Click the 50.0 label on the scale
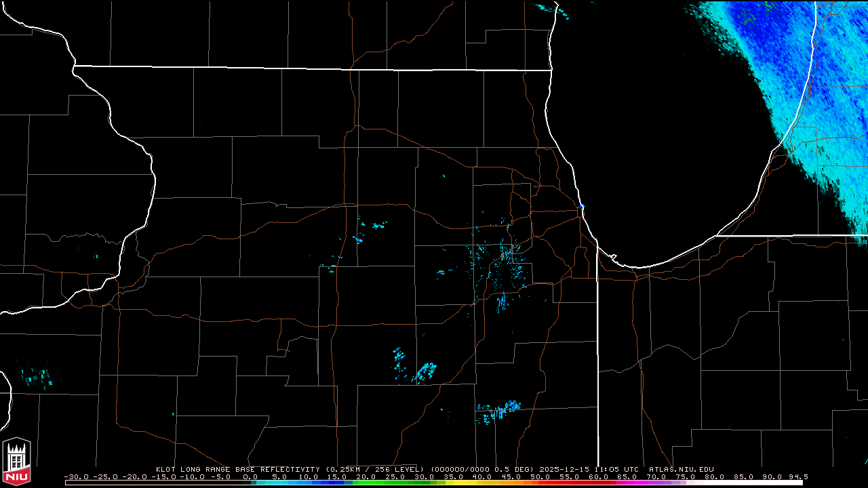The image size is (868, 488). (x=540, y=476)
